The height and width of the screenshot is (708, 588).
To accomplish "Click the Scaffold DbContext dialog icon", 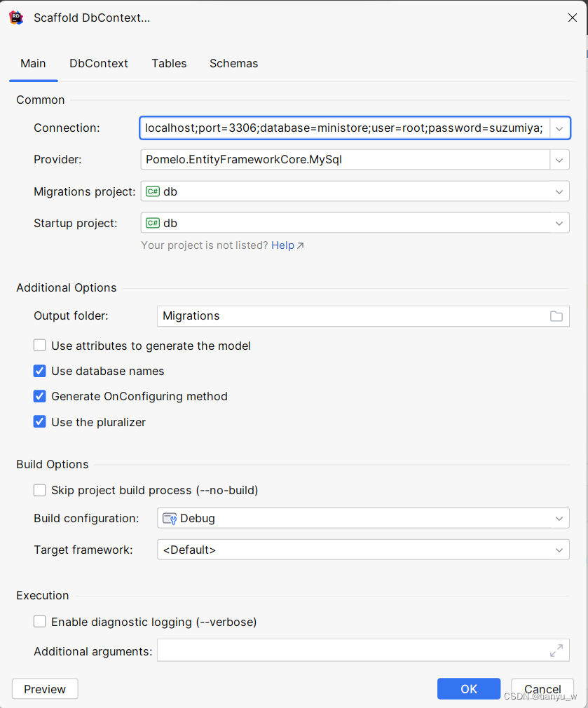I will (16, 18).
